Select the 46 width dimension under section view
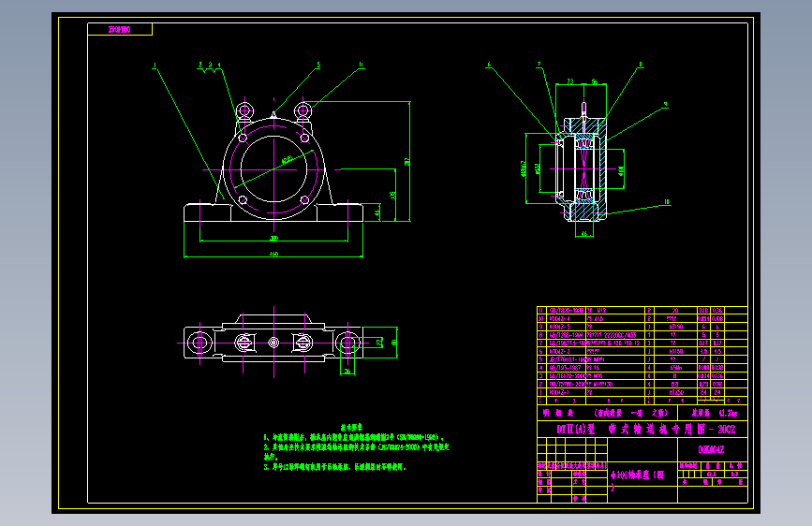 [584, 233]
